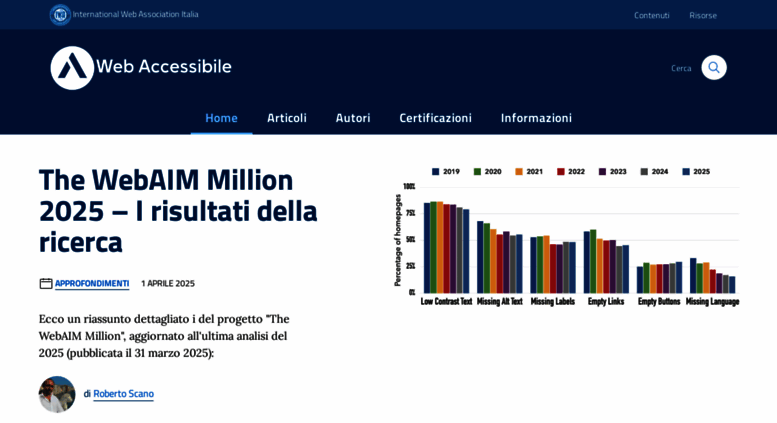
Task: Click the Missing Alt Text chart label
Action: coord(500,301)
